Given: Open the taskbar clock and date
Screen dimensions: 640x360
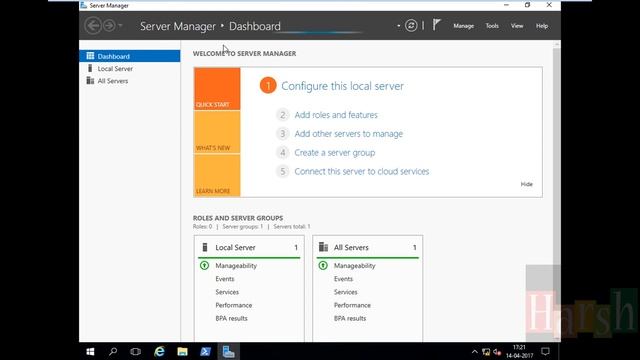Looking at the screenshot, I should 519,351.
